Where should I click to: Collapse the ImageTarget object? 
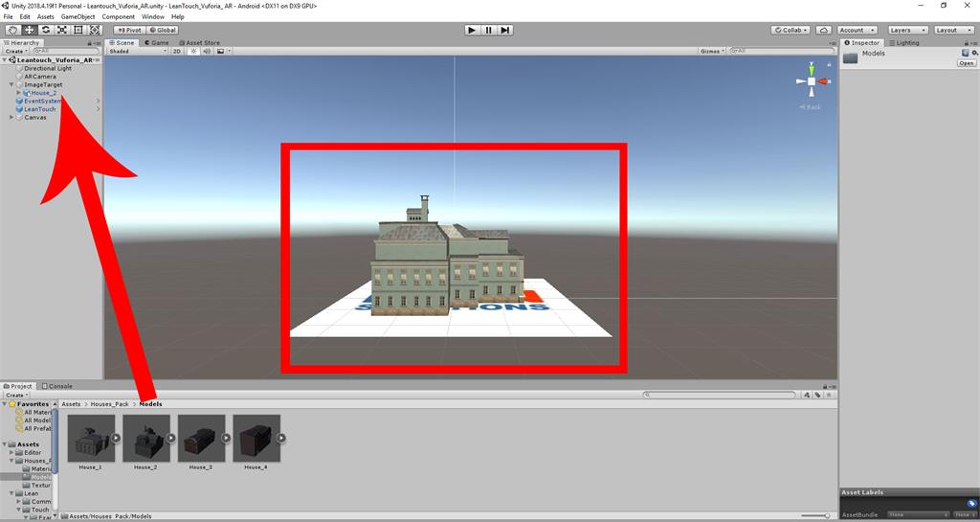(x=11, y=84)
